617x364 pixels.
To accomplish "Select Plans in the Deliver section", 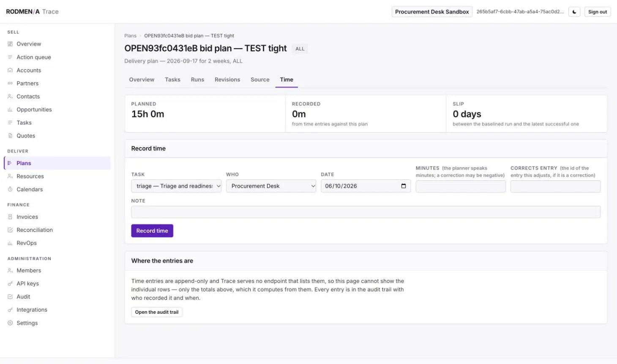I will click(57, 163).
